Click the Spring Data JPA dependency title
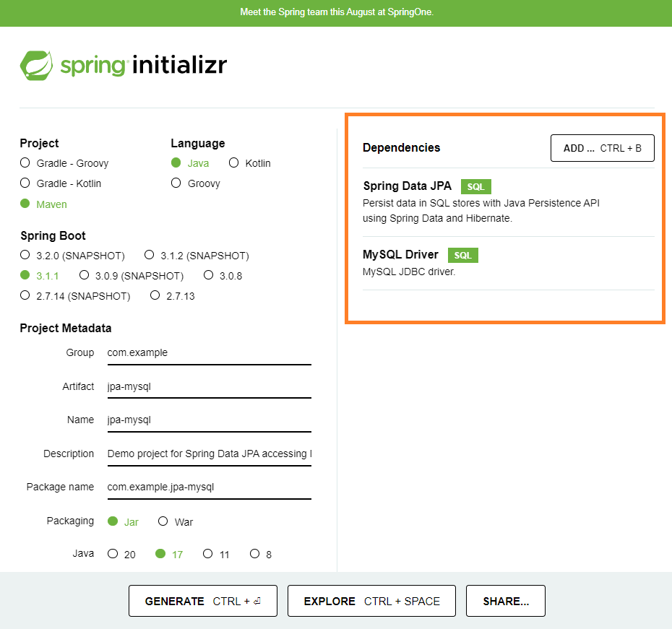Screen dimensions: 672x629 [407, 186]
